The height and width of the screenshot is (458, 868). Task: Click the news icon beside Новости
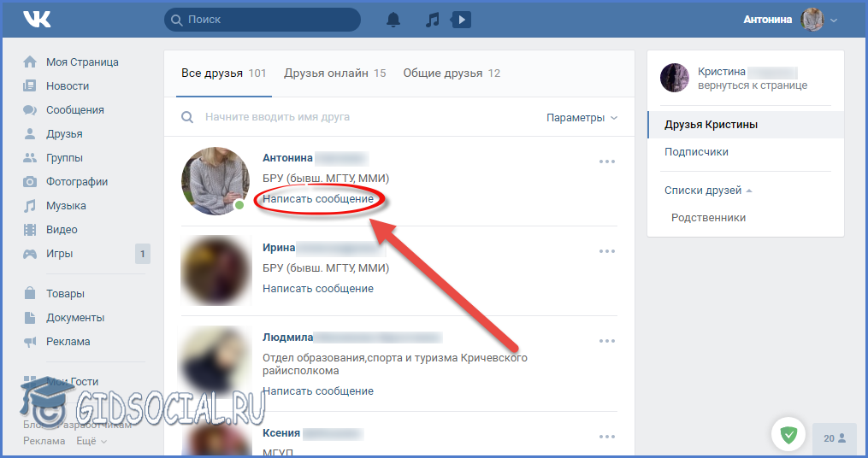[x=30, y=85]
